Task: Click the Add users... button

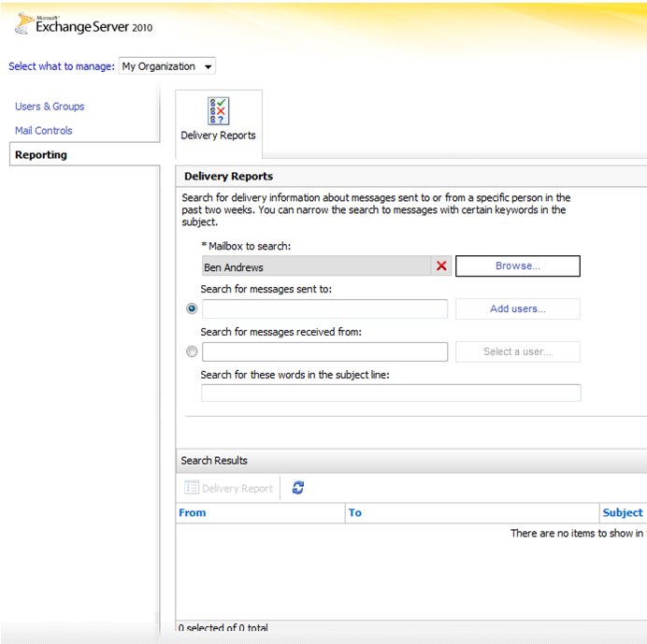Action: point(518,309)
